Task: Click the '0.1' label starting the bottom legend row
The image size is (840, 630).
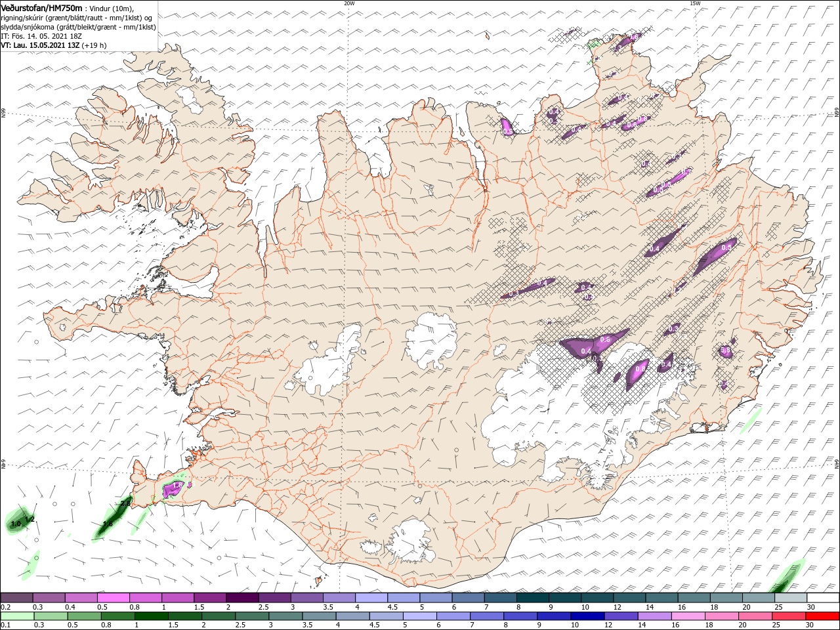Action: tap(5, 626)
